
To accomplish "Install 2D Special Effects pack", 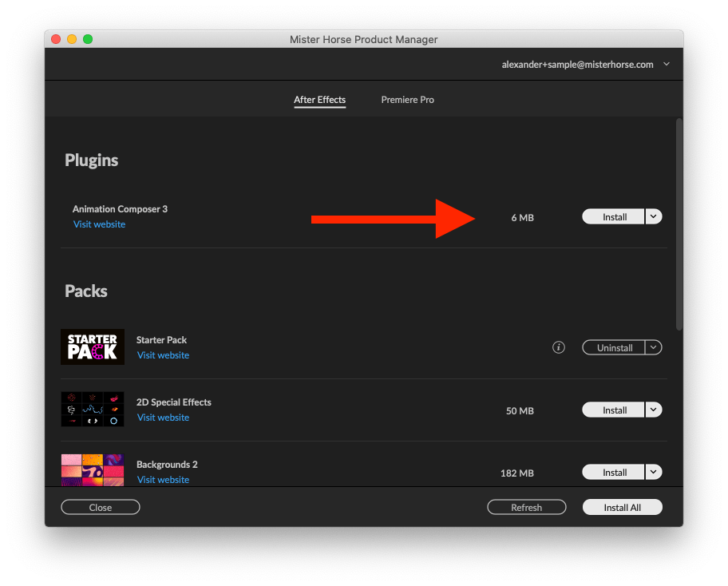I will pyautogui.click(x=613, y=410).
